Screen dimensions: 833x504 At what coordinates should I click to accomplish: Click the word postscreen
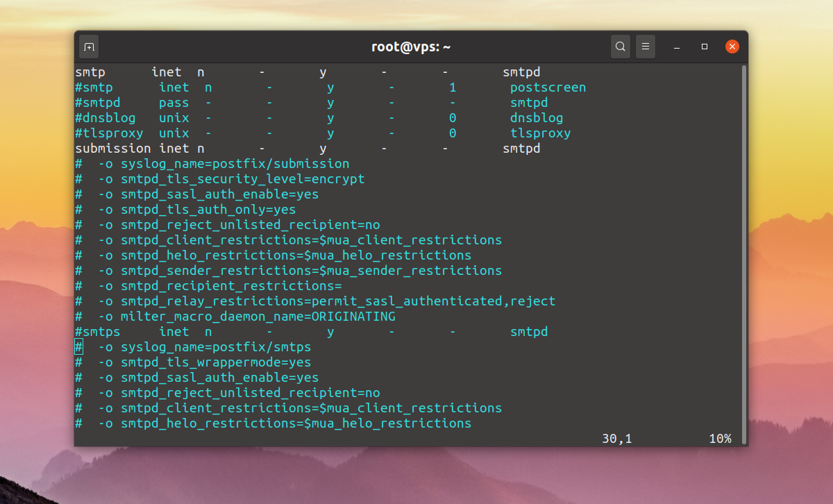548,87
